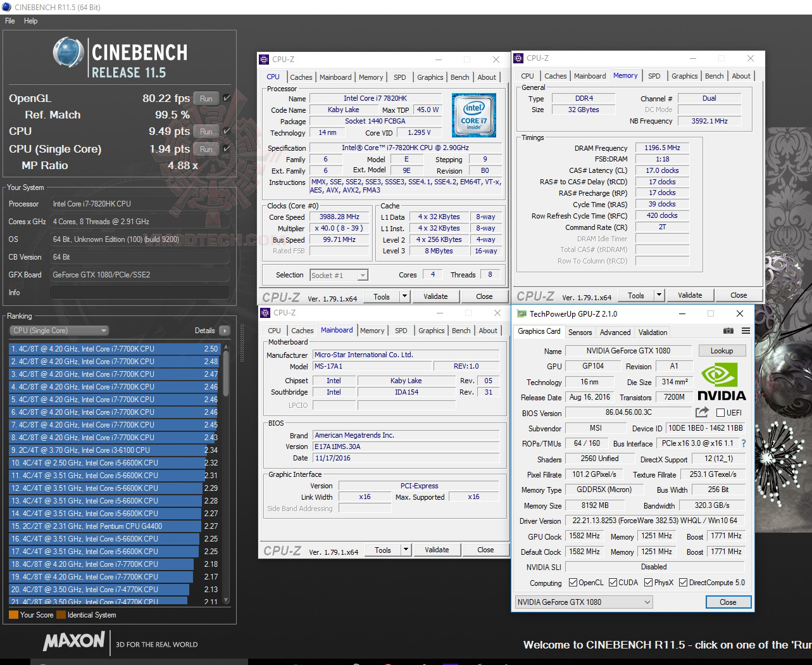This screenshot has height=665, width=812.
Task: Click the memory Size value 32 GBytes
Action: pos(583,110)
